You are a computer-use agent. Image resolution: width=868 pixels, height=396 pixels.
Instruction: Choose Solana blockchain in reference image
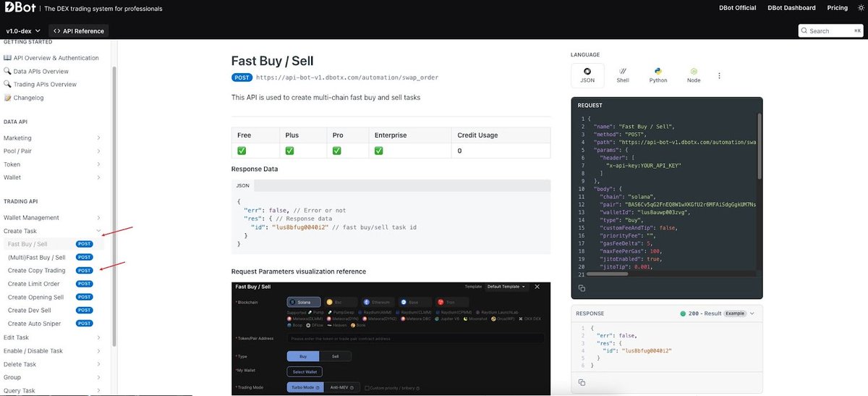pos(304,302)
